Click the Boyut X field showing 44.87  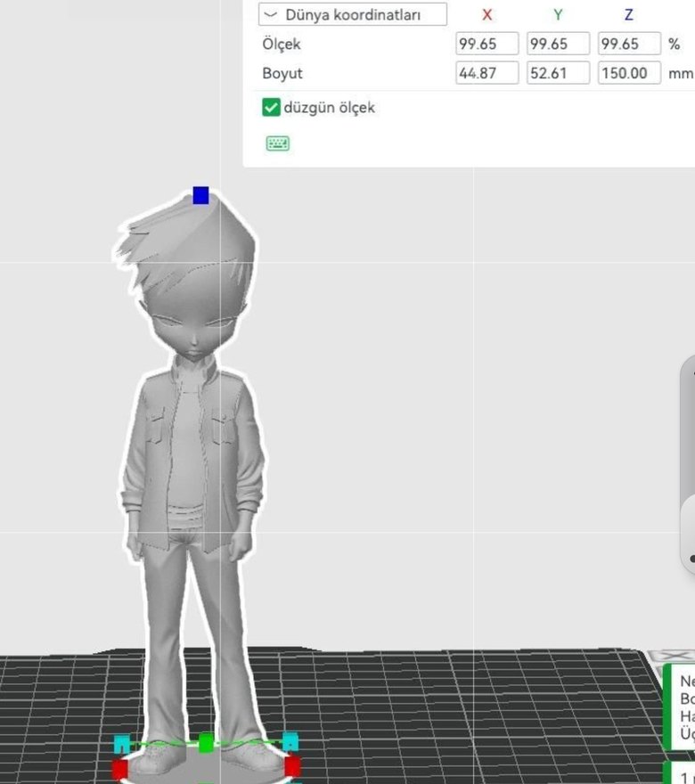(x=487, y=73)
